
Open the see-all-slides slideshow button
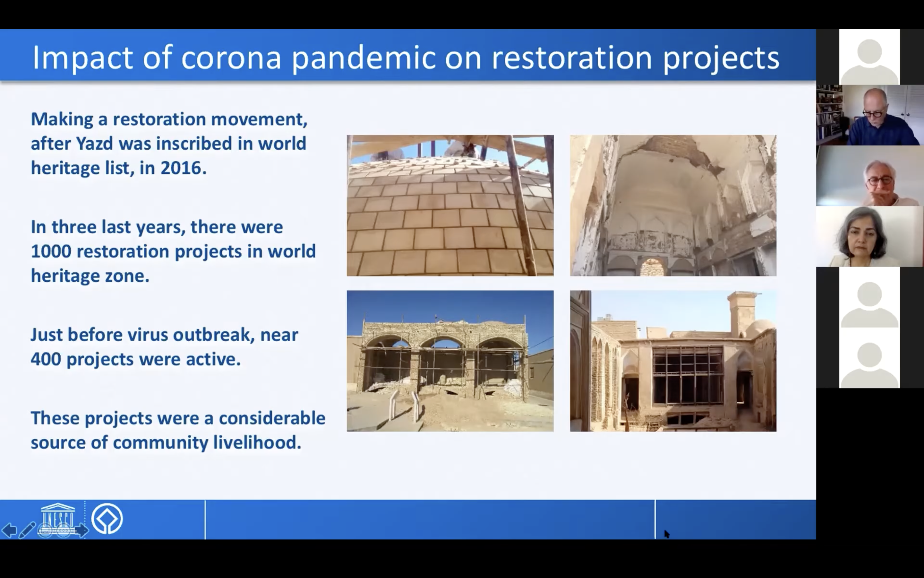(46, 530)
